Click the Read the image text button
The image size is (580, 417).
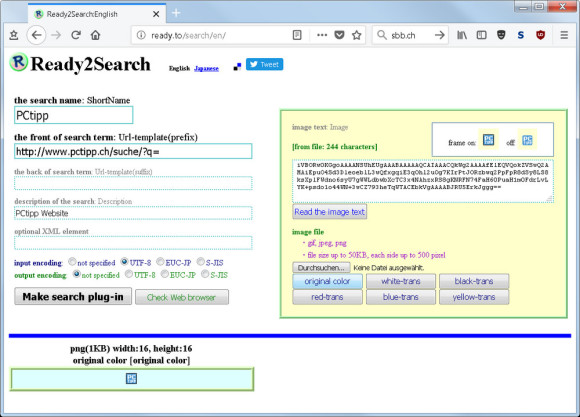329,212
